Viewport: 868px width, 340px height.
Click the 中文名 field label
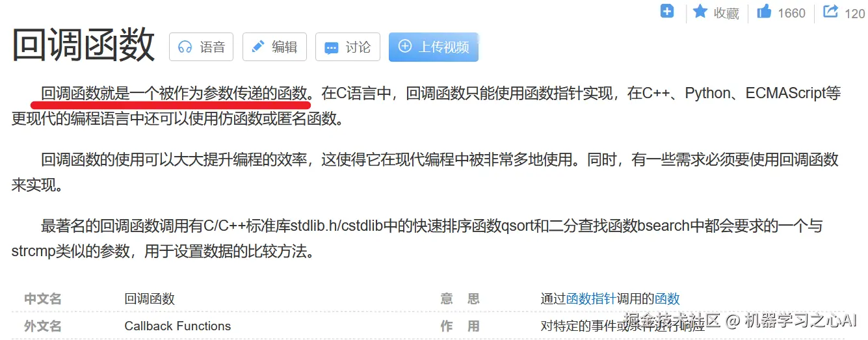[x=43, y=298]
